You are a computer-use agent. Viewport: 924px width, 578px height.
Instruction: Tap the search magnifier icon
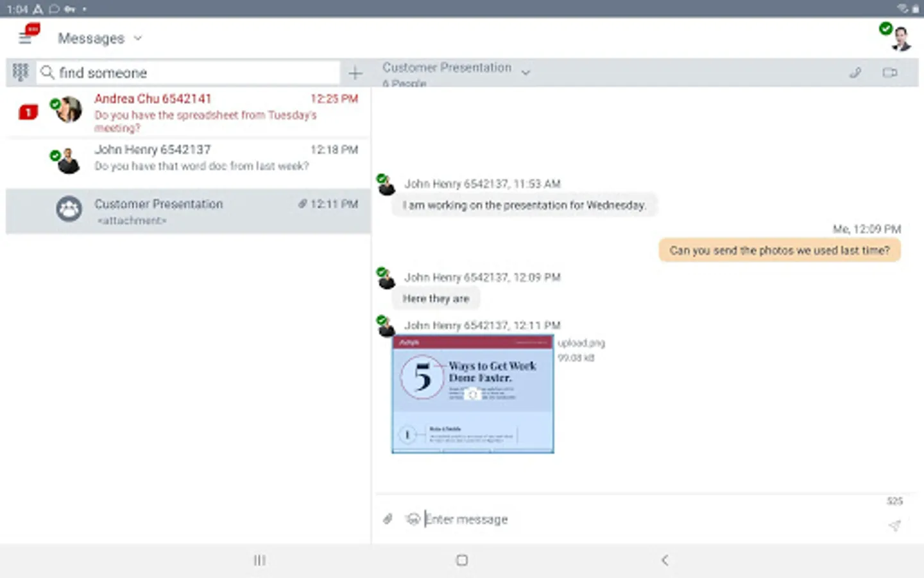(x=47, y=73)
